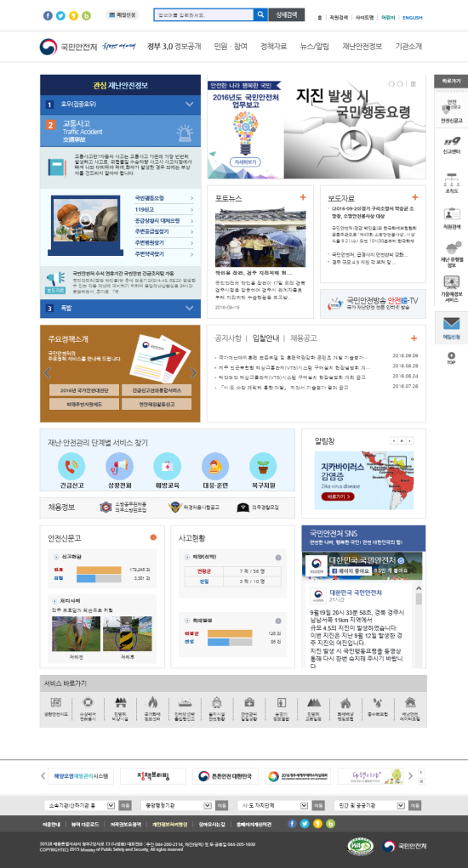Open the 상황전파 megaphone icon
This screenshot has width=468, height=868.
119,466
